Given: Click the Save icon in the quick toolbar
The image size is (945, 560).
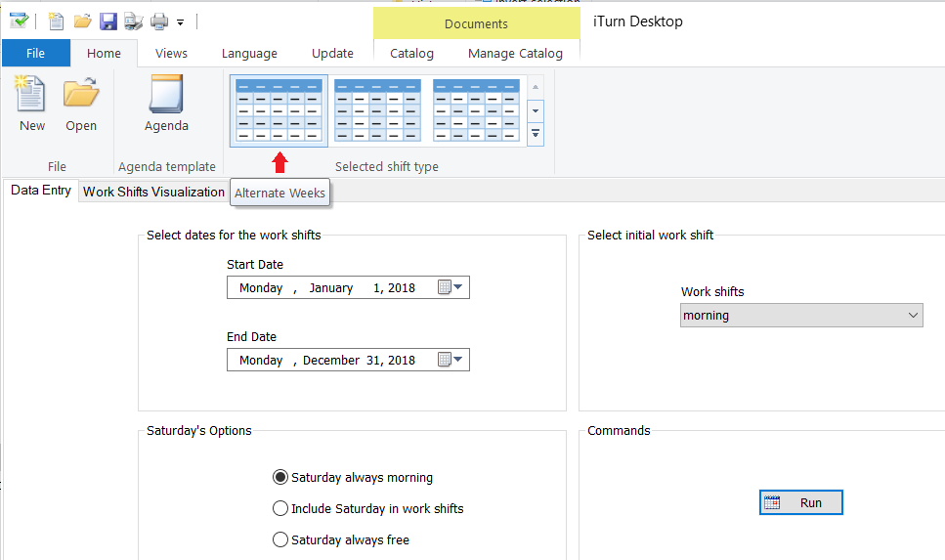Looking at the screenshot, I should [x=108, y=22].
